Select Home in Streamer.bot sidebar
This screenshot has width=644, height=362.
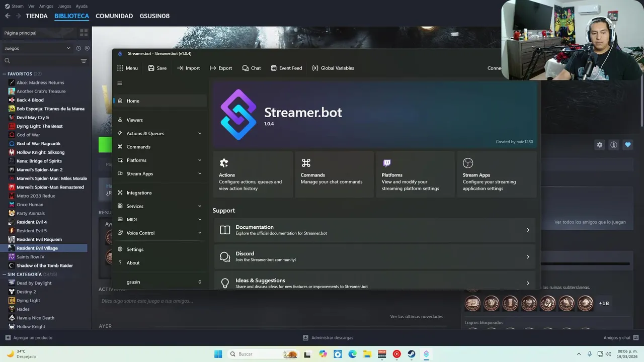click(160, 101)
